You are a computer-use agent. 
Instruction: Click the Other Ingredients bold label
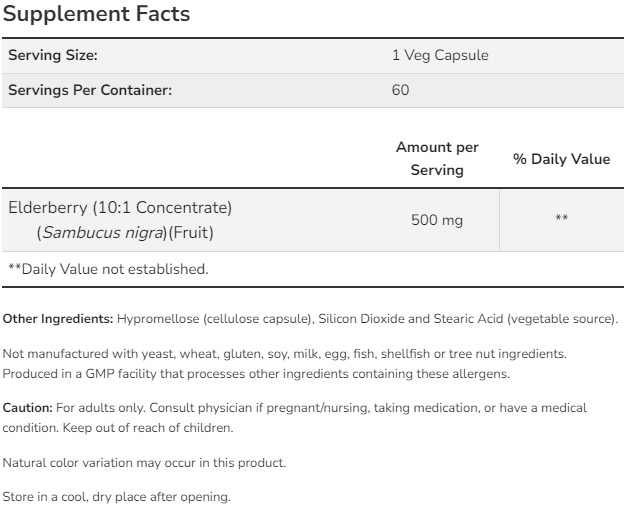tap(57, 319)
